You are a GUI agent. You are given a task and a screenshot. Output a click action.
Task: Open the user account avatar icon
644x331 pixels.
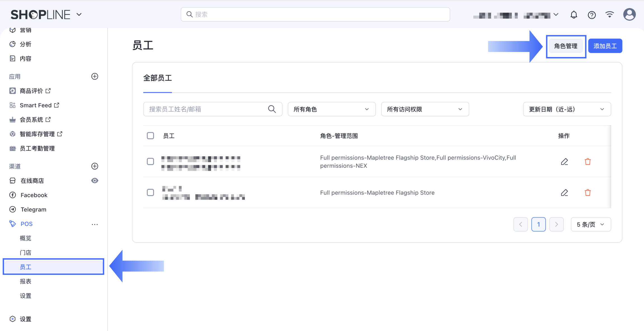[629, 15]
